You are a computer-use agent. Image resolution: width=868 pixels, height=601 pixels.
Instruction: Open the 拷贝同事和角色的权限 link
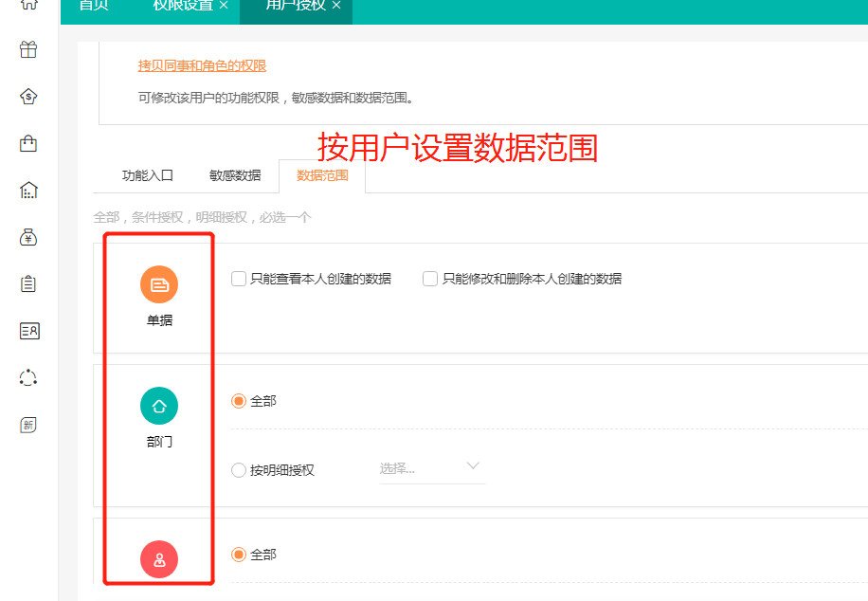pyautogui.click(x=202, y=65)
